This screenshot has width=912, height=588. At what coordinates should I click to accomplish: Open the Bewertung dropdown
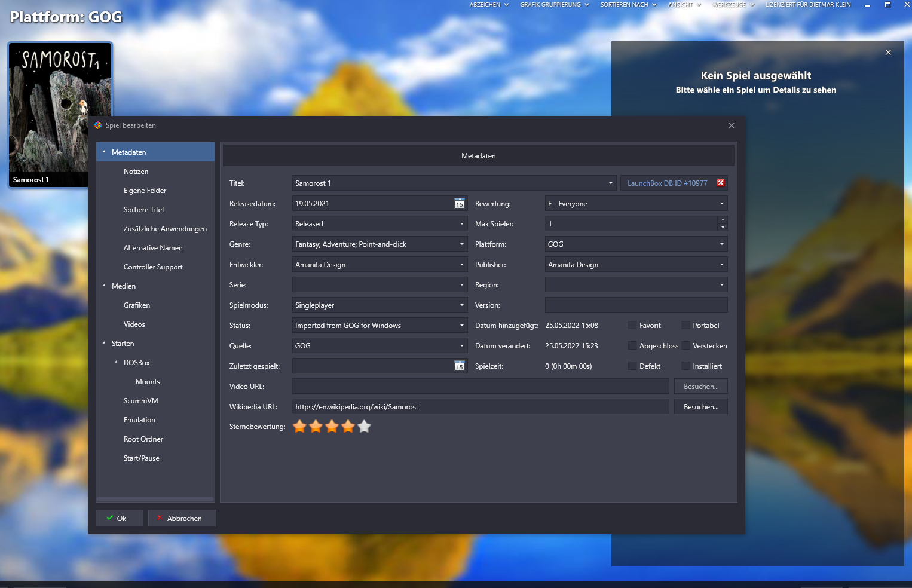tap(722, 204)
